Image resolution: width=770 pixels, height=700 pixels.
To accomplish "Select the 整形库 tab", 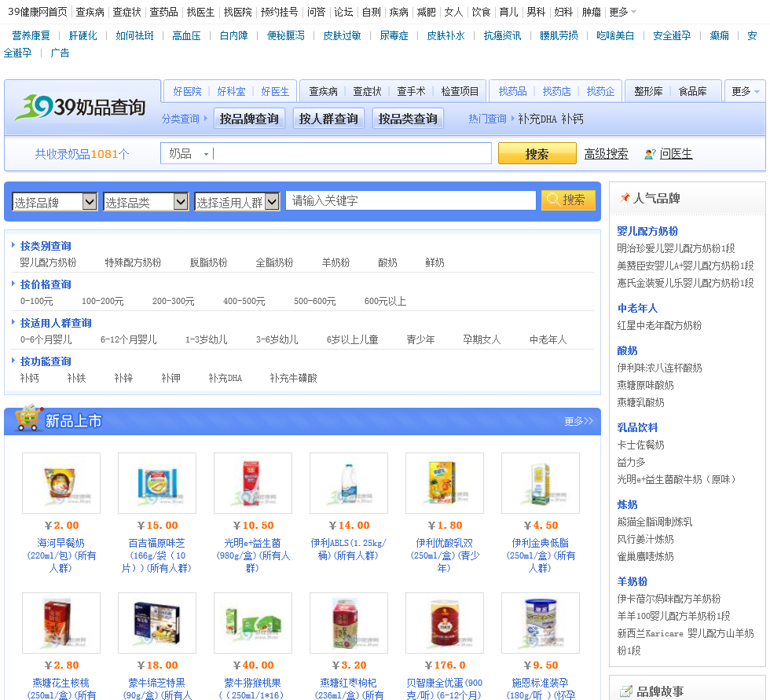I will (648, 91).
